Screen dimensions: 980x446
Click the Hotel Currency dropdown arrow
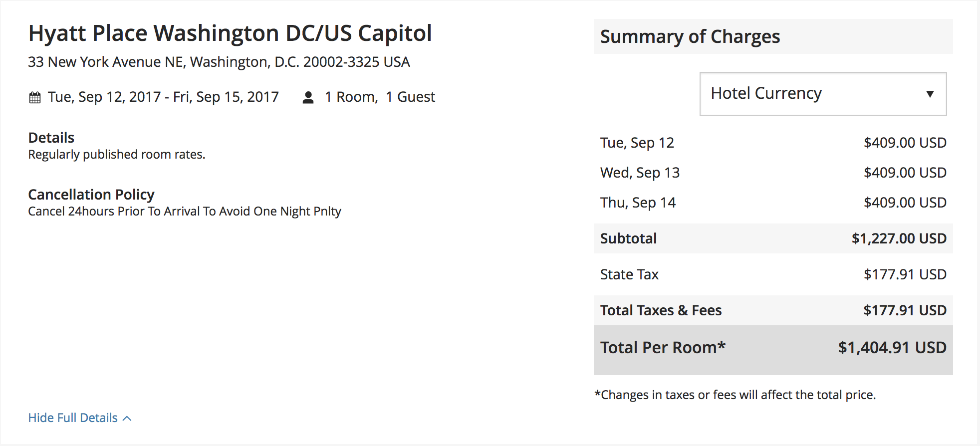[930, 94]
